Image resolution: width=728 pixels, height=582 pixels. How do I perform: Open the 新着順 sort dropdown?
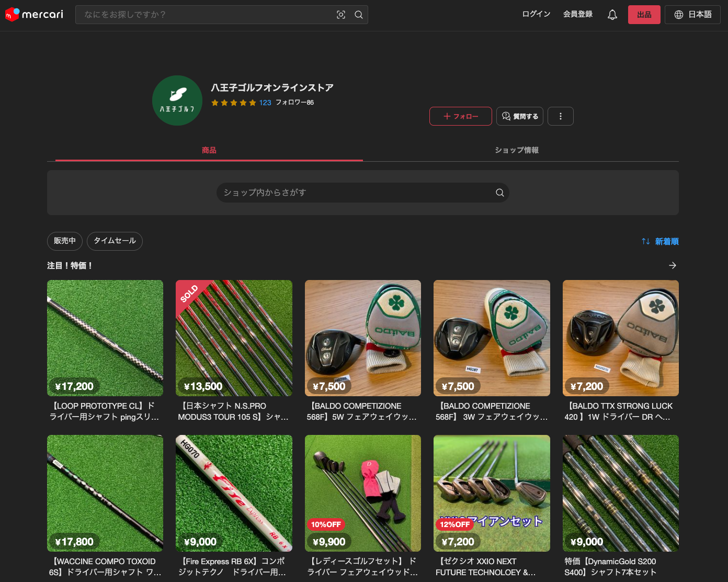660,241
